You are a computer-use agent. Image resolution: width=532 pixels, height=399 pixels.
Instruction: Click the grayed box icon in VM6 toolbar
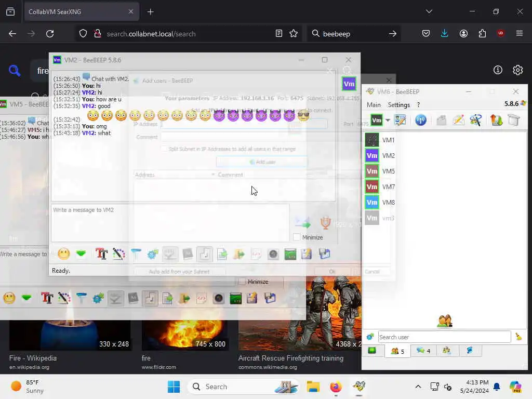[441, 120]
